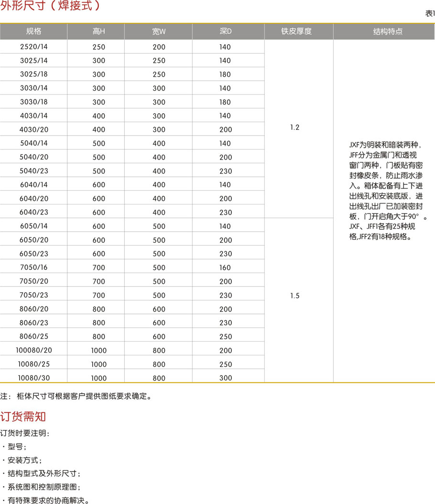
Task: Select the 2520/14 specification cell
Action: coord(34,47)
